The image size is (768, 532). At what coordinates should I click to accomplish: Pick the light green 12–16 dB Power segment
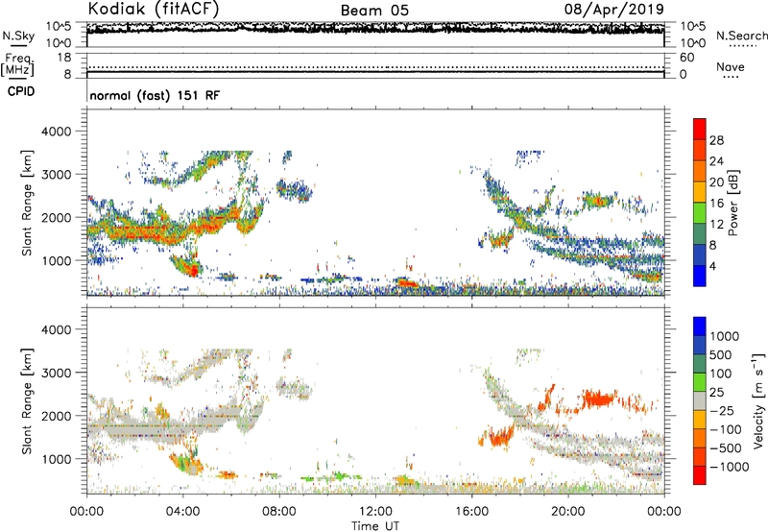click(700, 213)
